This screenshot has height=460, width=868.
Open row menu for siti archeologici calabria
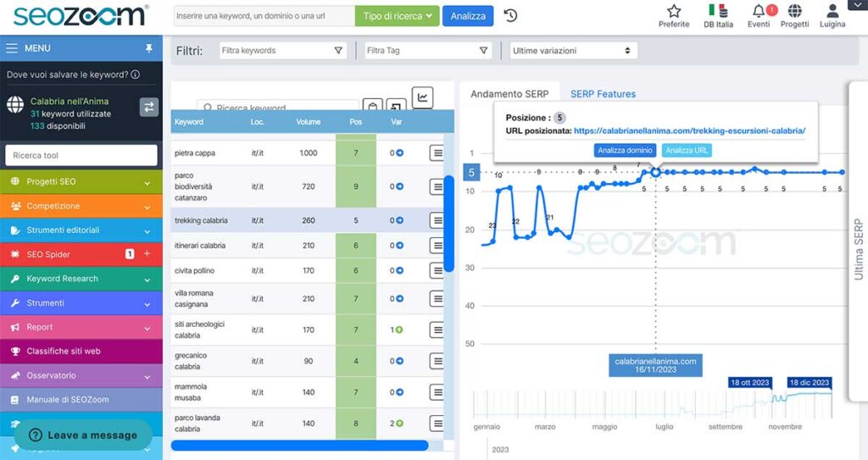(437, 330)
